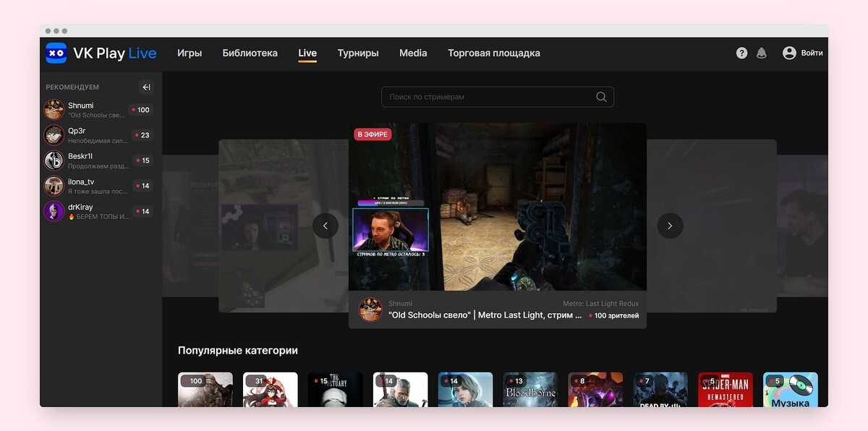Focus the Поиск по стримерам search field
The height and width of the screenshot is (431, 868).
click(x=498, y=97)
